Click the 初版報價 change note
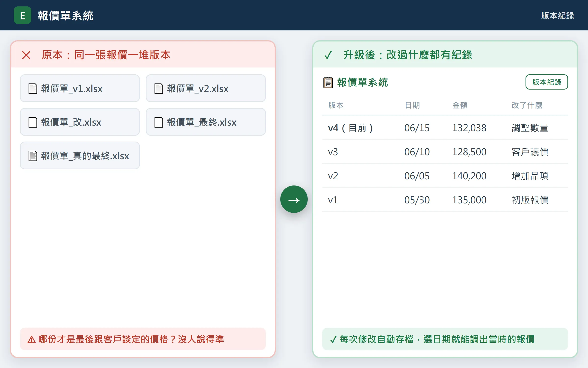The image size is (588, 368). click(530, 200)
